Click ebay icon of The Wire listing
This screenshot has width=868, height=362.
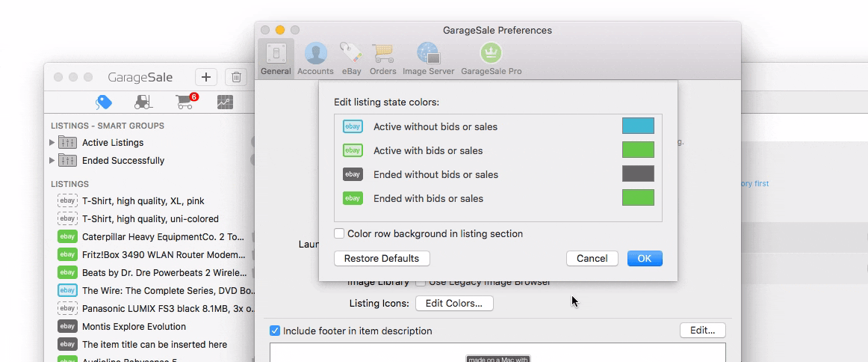click(67, 290)
